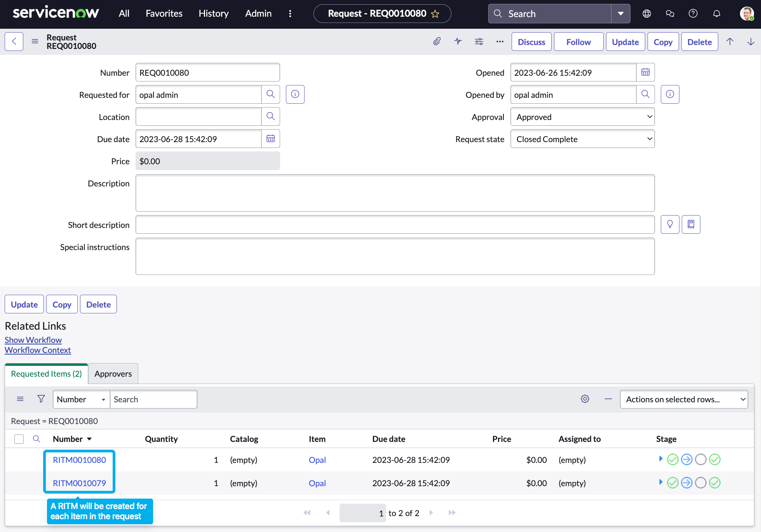Open the Opened date calendar picker
761x532 pixels.
click(645, 72)
